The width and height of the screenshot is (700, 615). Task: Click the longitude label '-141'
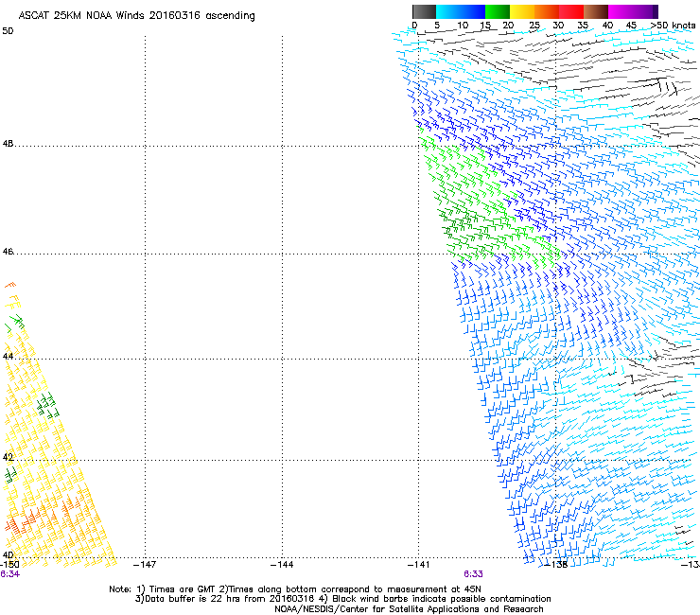[x=418, y=565]
